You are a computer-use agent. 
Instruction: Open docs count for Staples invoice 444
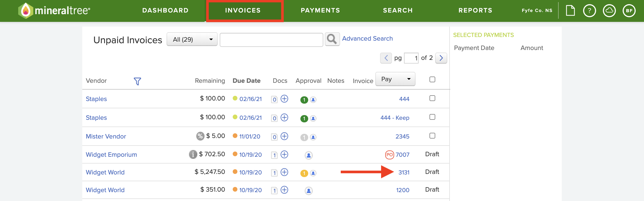point(274,99)
